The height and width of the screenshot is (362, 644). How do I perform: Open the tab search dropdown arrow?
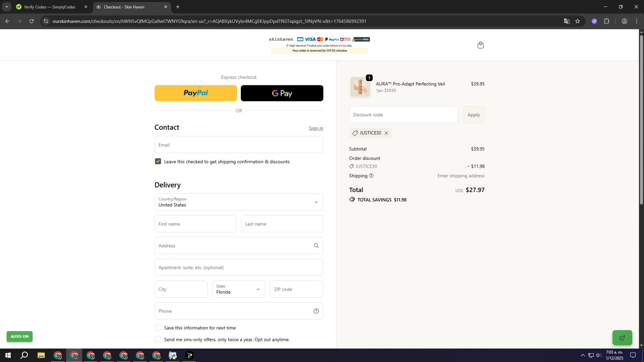[x=6, y=7]
